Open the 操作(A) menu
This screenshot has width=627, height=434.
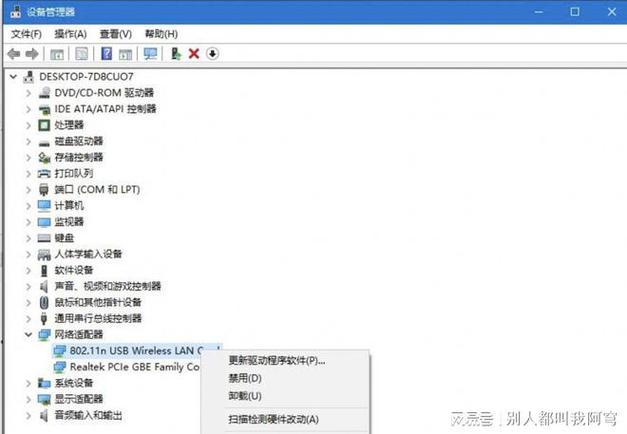point(70,34)
